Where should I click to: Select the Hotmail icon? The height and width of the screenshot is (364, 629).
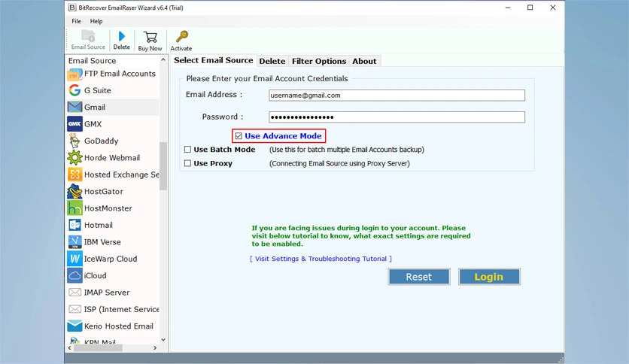[x=74, y=226]
